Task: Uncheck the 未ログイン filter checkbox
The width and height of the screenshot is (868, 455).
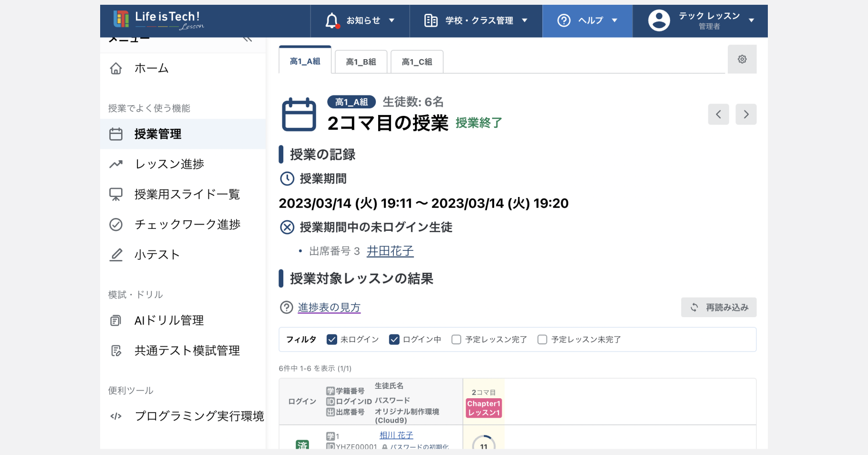Action: (332, 340)
